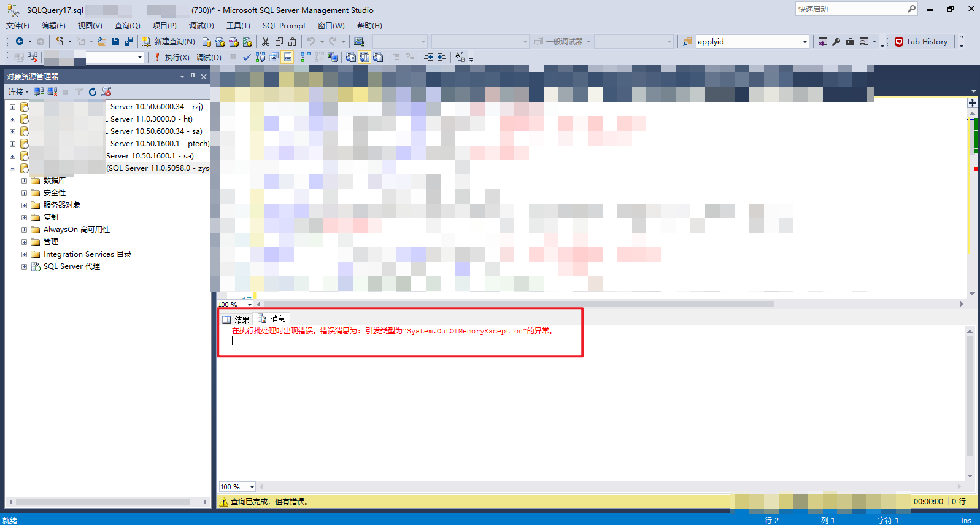Expand the SQL Server 代理 node
The image size is (980, 525).
click(x=24, y=266)
